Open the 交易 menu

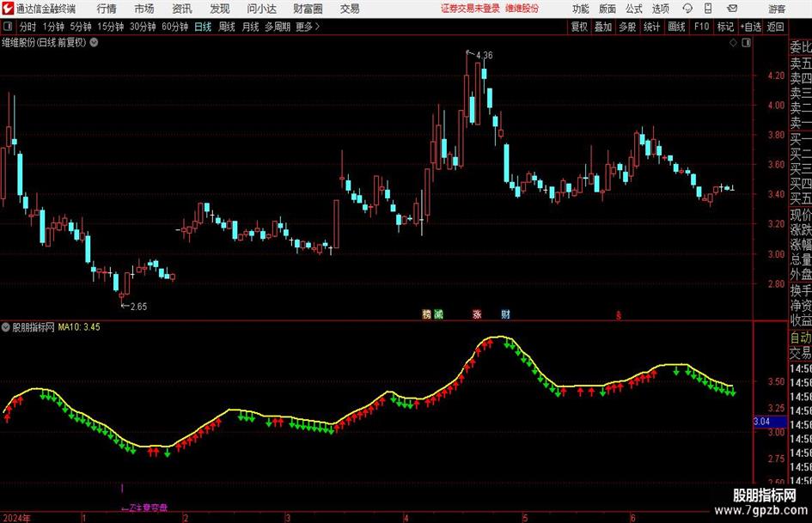350,9
